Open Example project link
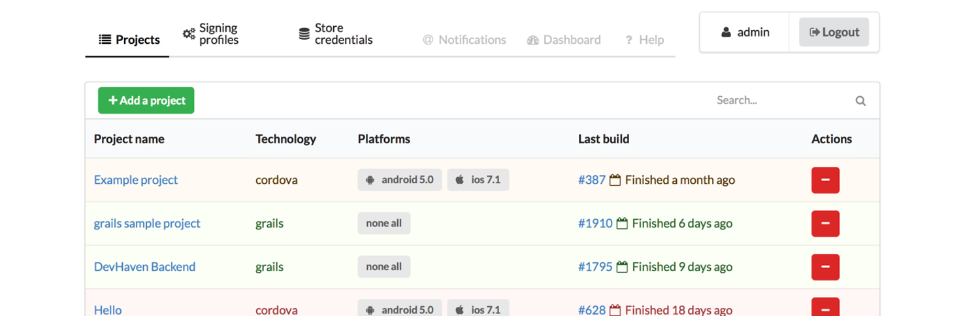Viewport: 980px width, 327px height. point(136,180)
